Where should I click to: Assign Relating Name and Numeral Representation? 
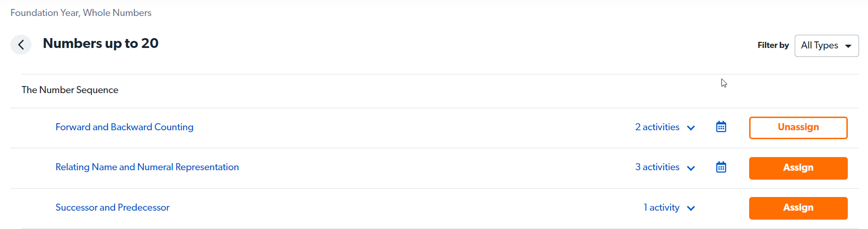click(798, 168)
